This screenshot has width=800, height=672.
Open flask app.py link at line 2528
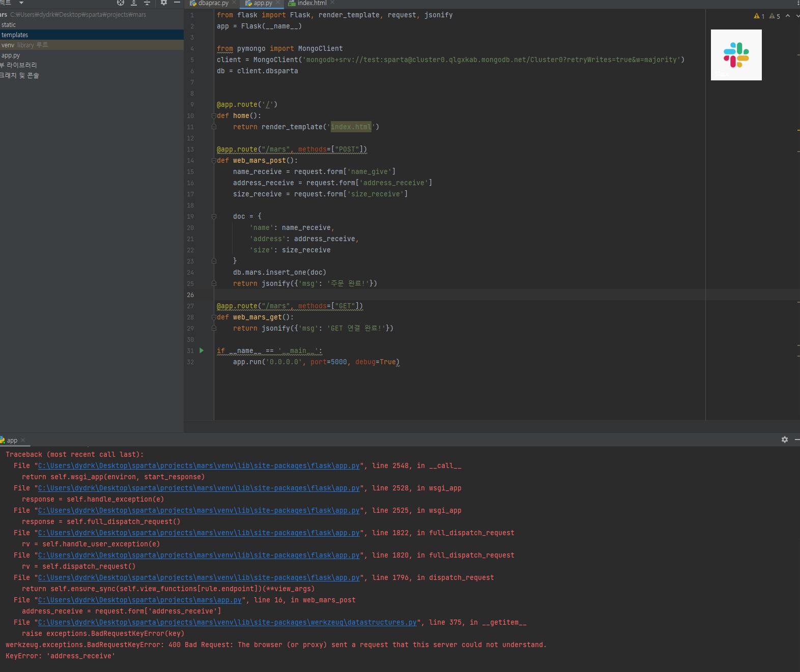point(199,488)
